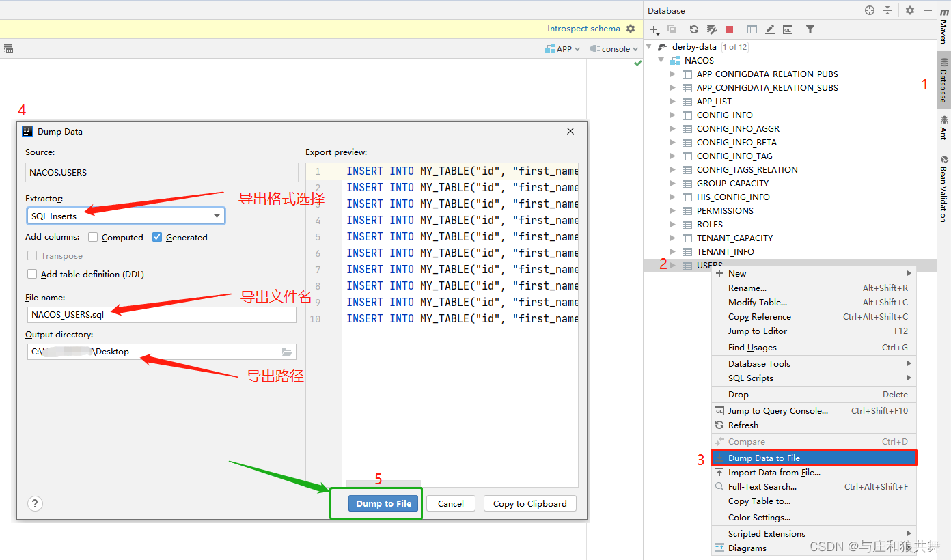The height and width of the screenshot is (560, 951).
Task: Browse output directory with folder icon
Action: tap(288, 352)
